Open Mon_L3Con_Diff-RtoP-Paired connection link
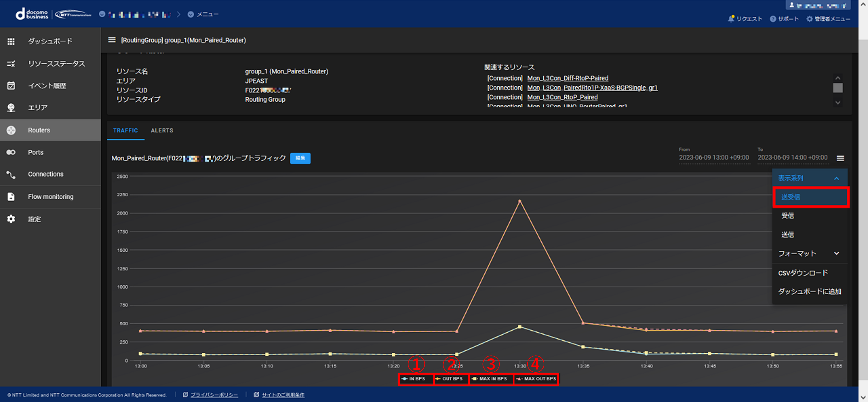Viewport: 868px width, 402px height. pyautogui.click(x=568, y=78)
